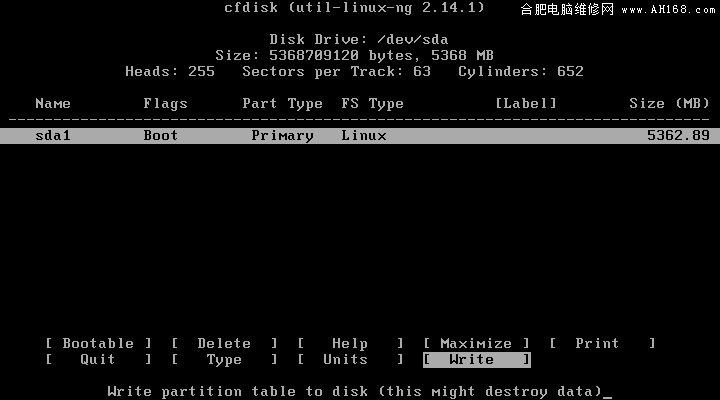720x400 pixels.
Task: Click the Heads: 255 value
Action: [170, 72]
